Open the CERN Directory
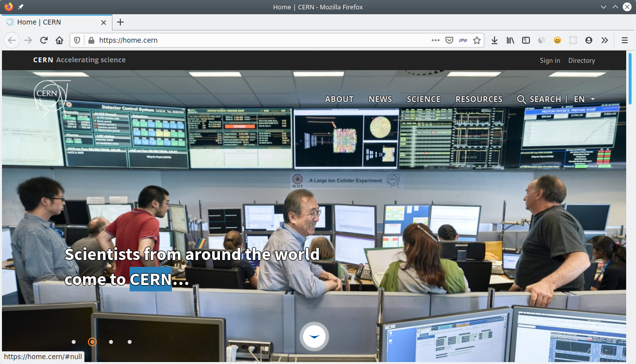 point(581,60)
